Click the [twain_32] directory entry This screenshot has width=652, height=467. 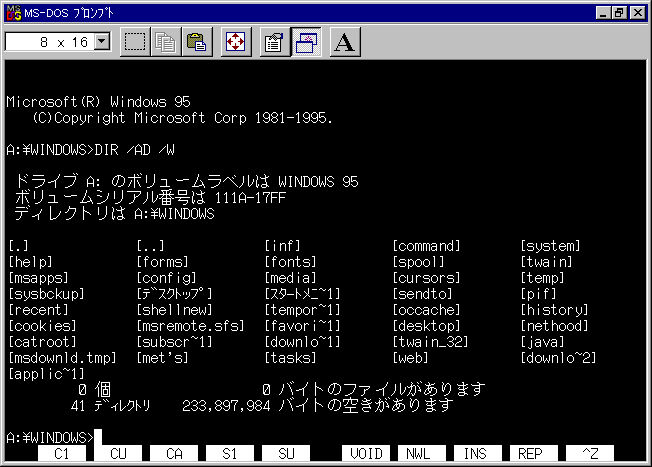pyautogui.click(x=430, y=342)
